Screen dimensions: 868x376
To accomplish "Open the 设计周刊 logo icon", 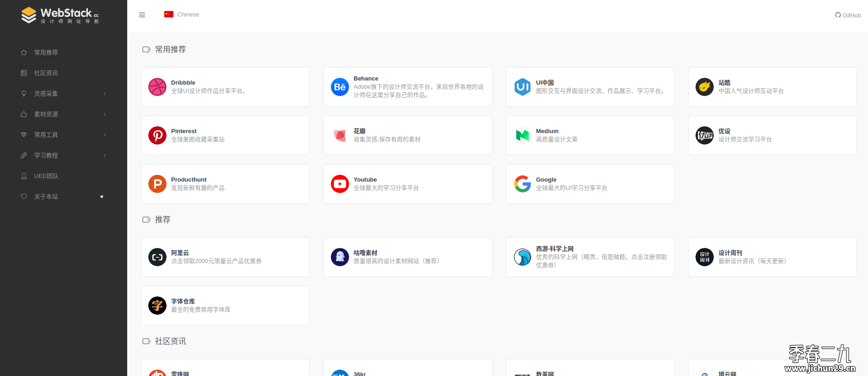I will point(704,257).
